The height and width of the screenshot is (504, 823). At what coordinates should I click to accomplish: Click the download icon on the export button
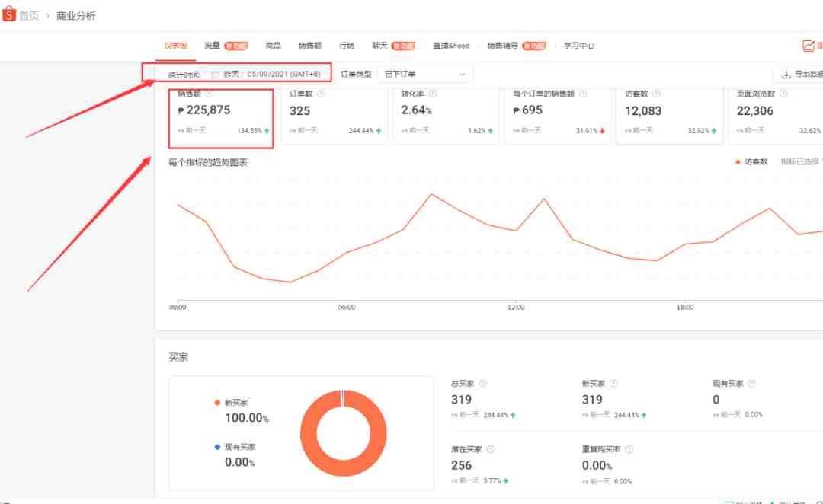click(x=786, y=75)
